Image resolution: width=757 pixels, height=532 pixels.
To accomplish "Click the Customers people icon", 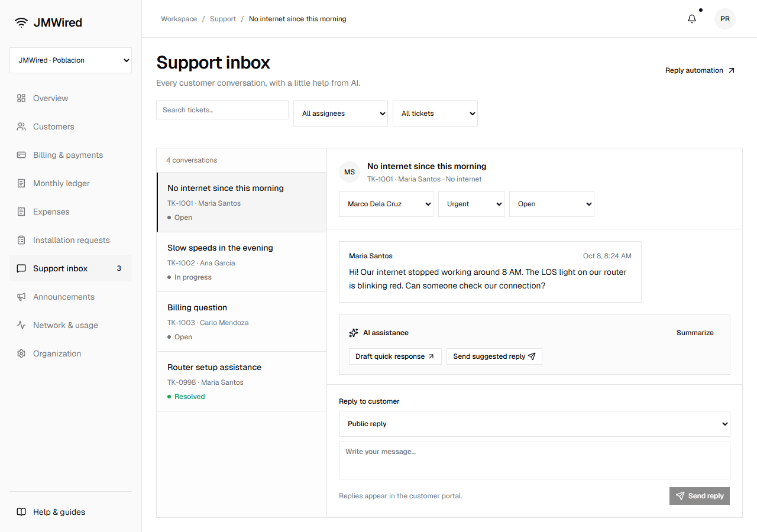I will [x=21, y=126].
